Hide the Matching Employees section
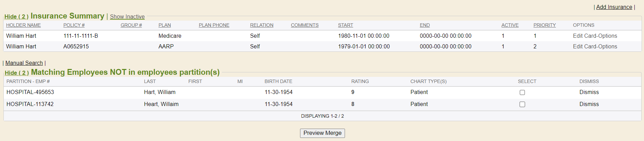644x141 pixels. 16,73
